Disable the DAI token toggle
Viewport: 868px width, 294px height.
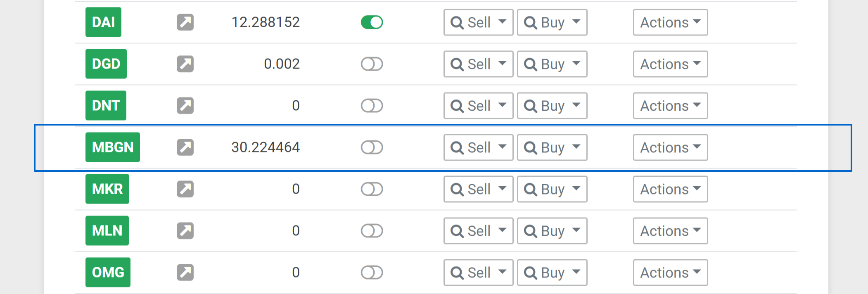coord(372,22)
